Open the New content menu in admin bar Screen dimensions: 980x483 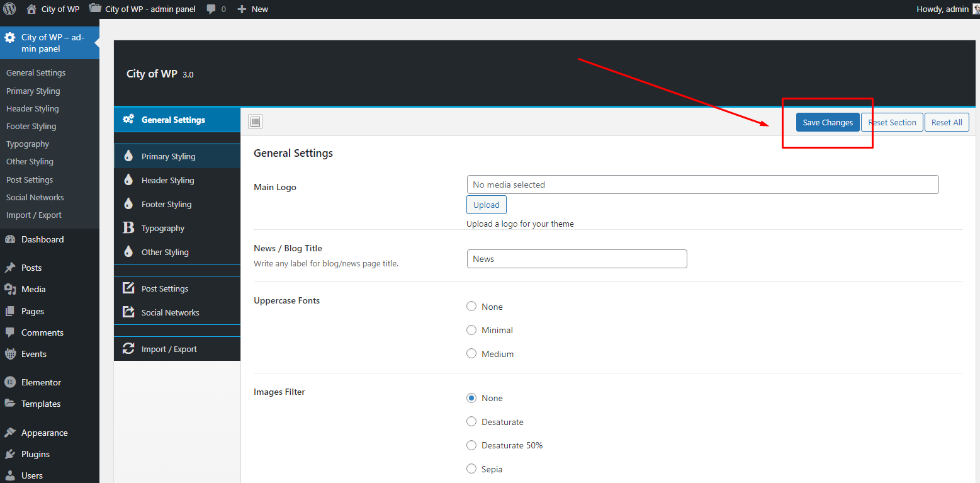pos(252,9)
